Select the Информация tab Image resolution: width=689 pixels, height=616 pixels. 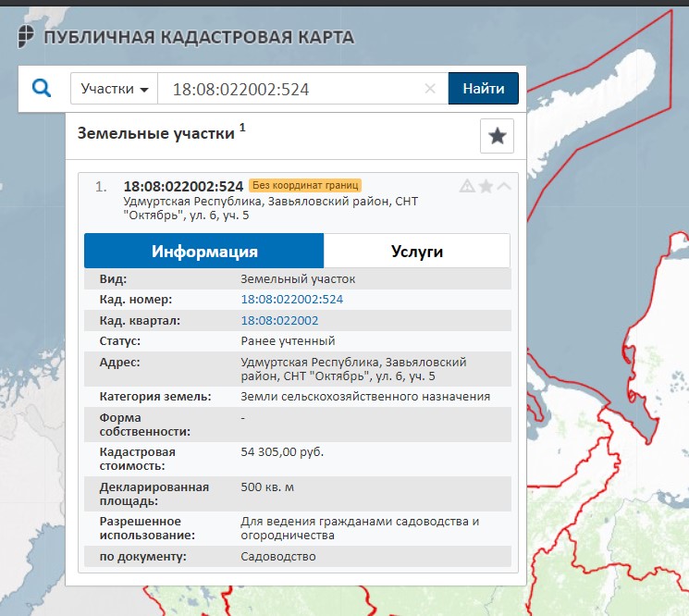[204, 251]
